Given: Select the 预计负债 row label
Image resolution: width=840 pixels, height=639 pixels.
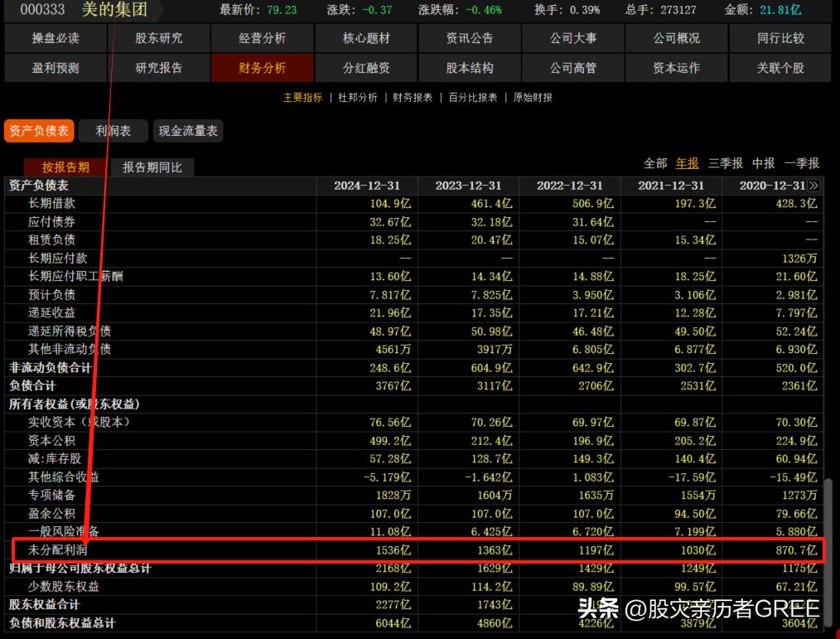Looking at the screenshot, I should 52,295.
